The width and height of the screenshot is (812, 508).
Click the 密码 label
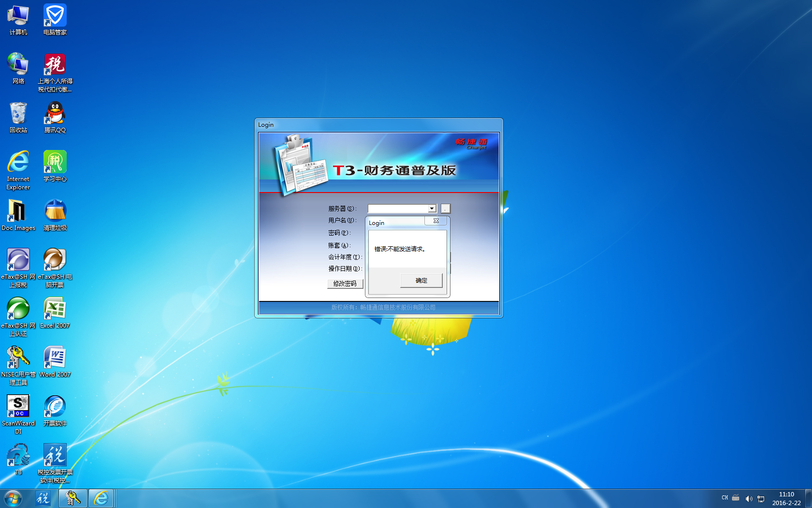click(339, 233)
